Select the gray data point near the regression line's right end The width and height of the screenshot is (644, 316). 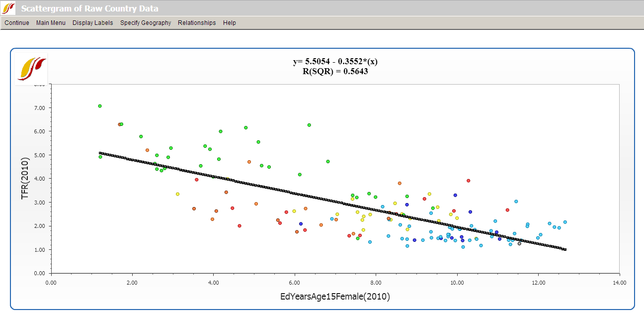coord(519,243)
